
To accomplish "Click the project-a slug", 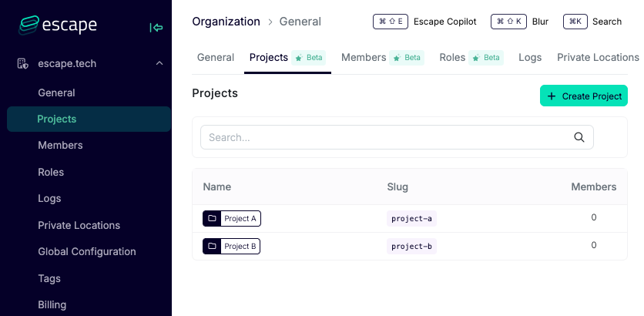I will coord(411,219).
